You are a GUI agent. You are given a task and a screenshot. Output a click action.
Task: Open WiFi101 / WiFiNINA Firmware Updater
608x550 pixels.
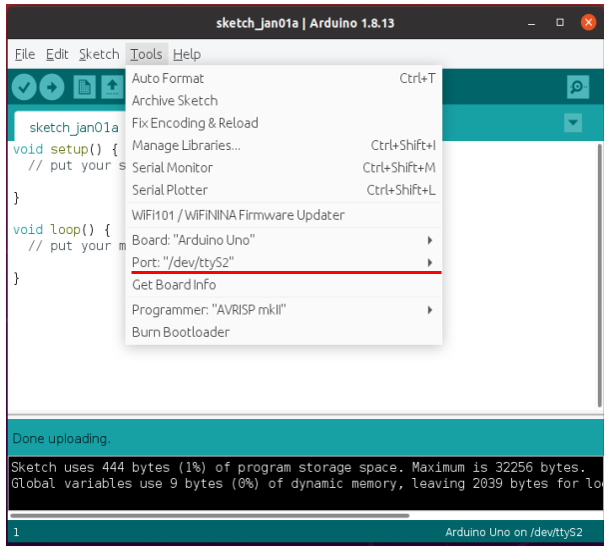point(284,215)
